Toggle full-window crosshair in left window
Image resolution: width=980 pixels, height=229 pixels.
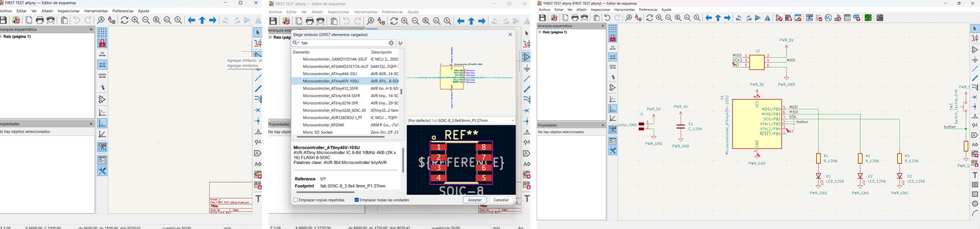(102, 88)
